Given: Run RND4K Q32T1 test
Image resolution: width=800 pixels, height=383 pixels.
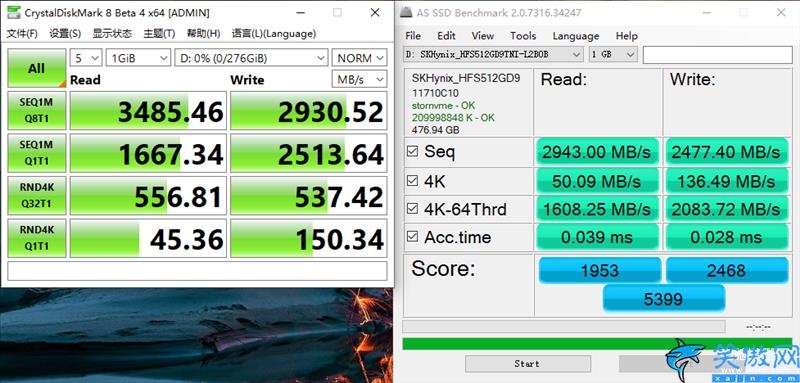Looking at the screenshot, I should pyautogui.click(x=36, y=196).
